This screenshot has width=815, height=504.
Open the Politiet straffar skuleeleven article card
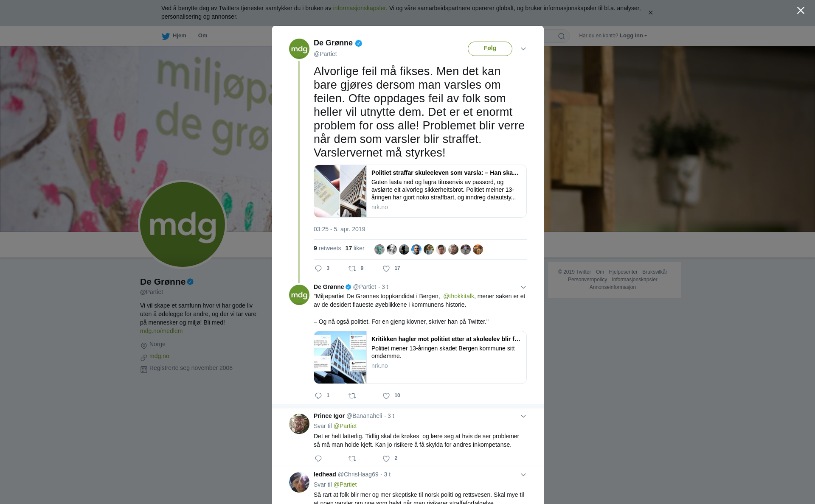(x=420, y=191)
